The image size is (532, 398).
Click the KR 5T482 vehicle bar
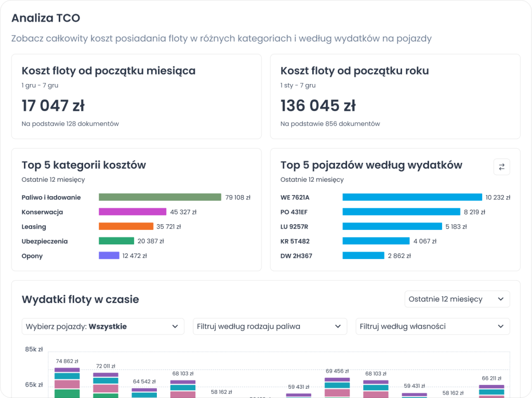(x=376, y=241)
